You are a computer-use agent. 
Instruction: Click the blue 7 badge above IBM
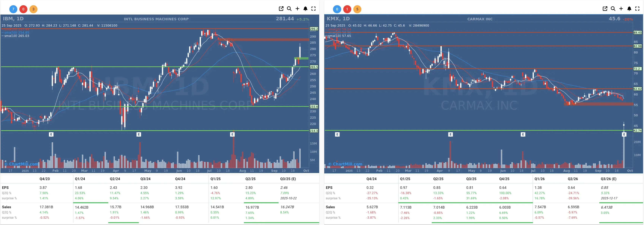pos(13,9)
